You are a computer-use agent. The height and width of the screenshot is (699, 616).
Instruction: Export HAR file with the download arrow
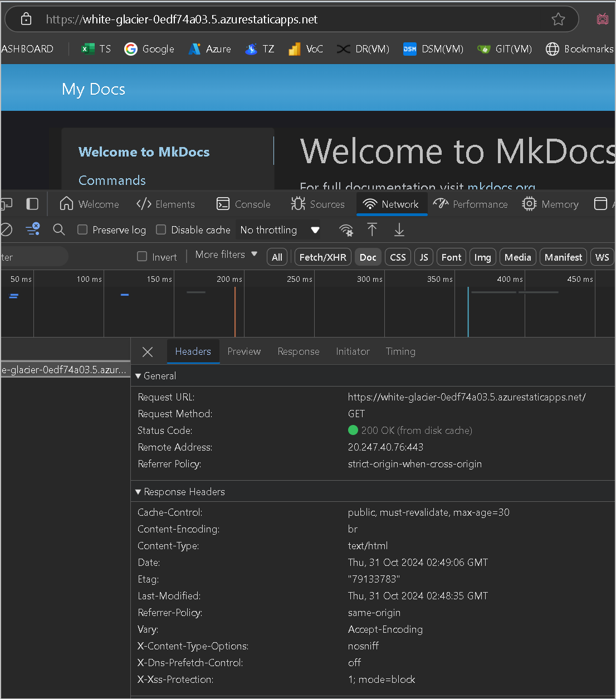coord(399,229)
